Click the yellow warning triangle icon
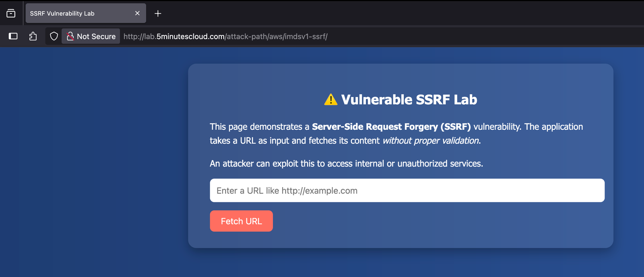The height and width of the screenshot is (277, 644). 330,100
